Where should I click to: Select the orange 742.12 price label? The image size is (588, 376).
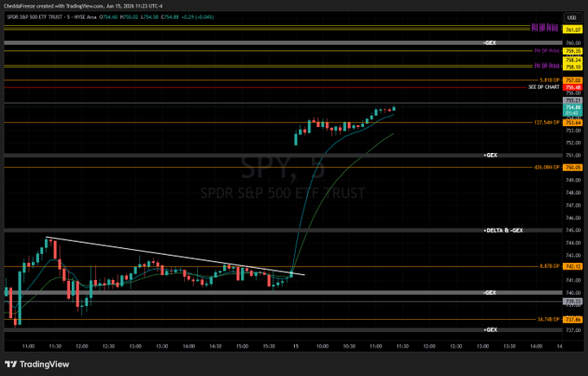click(x=573, y=266)
